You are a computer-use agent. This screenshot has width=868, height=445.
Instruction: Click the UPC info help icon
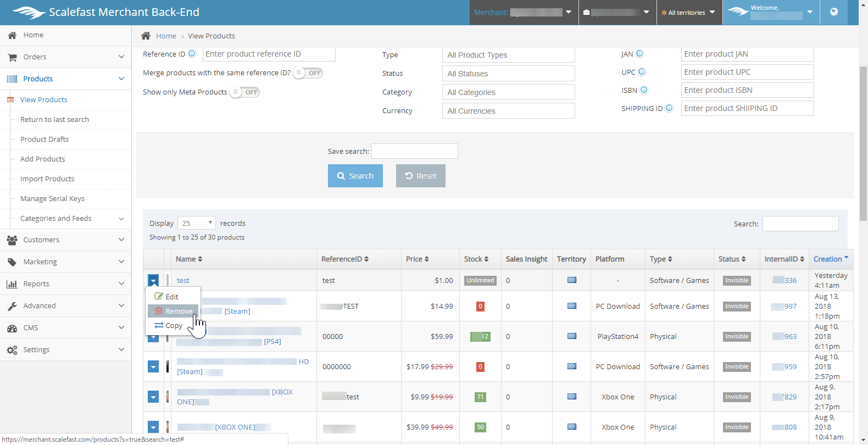tap(642, 72)
